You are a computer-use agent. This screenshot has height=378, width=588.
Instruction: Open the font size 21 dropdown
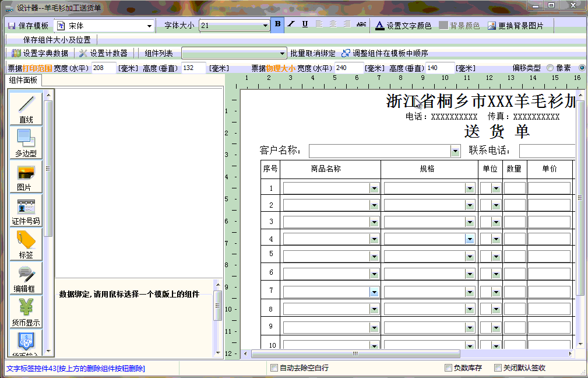pyautogui.click(x=267, y=26)
